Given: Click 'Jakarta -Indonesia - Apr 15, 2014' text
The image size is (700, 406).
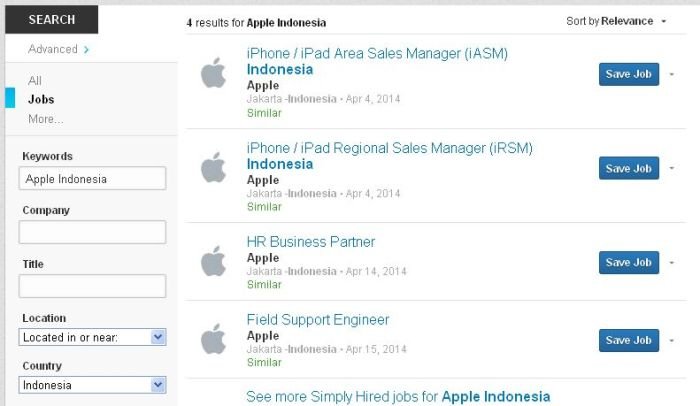Looking at the screenshot, I should [327, 349].
